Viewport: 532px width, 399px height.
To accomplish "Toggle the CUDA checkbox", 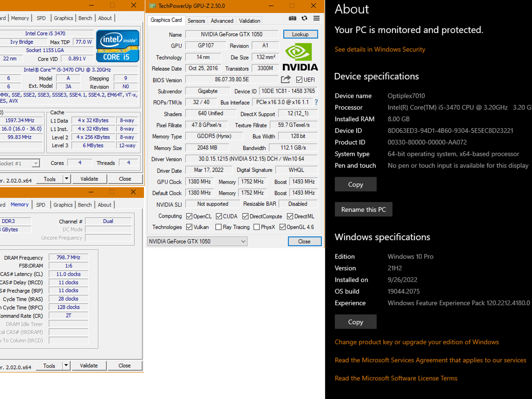I will pos(219,216).
